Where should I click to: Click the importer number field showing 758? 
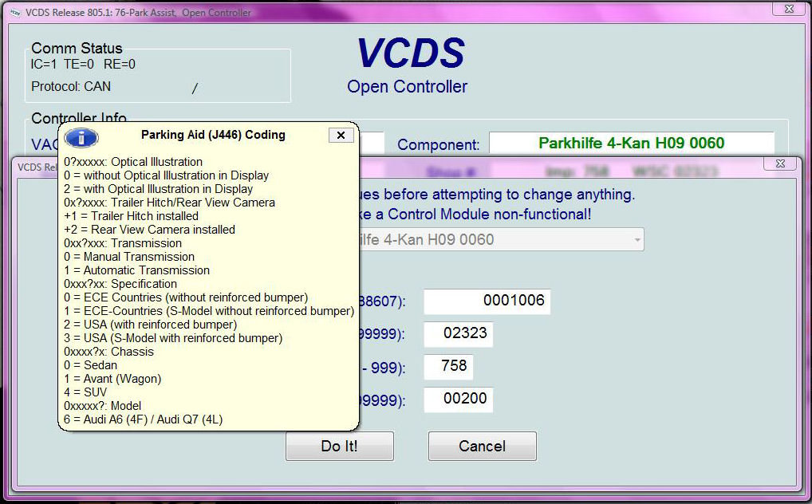(x=449, y=367)
